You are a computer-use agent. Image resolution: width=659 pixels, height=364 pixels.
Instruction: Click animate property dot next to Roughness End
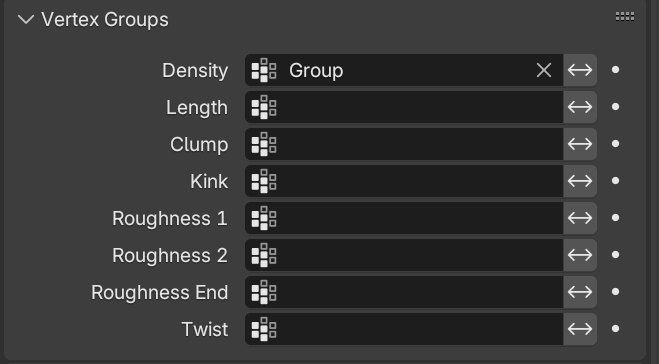[x=615, y=292]
